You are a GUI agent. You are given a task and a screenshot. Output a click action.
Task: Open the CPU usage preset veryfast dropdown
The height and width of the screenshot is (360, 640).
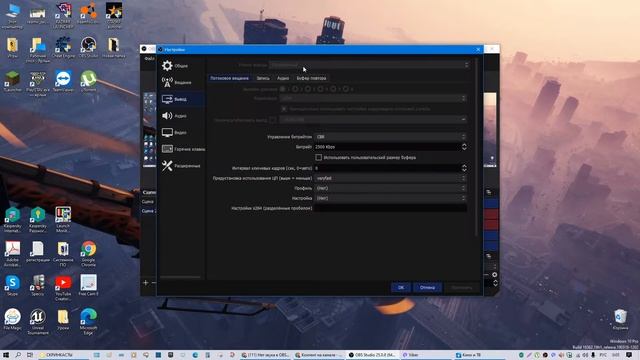pos(390,178)
